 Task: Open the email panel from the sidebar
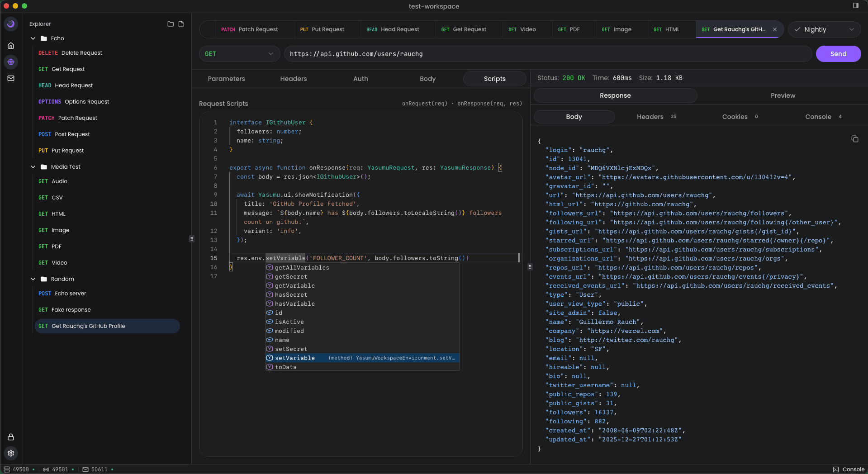tap(11, 78)
